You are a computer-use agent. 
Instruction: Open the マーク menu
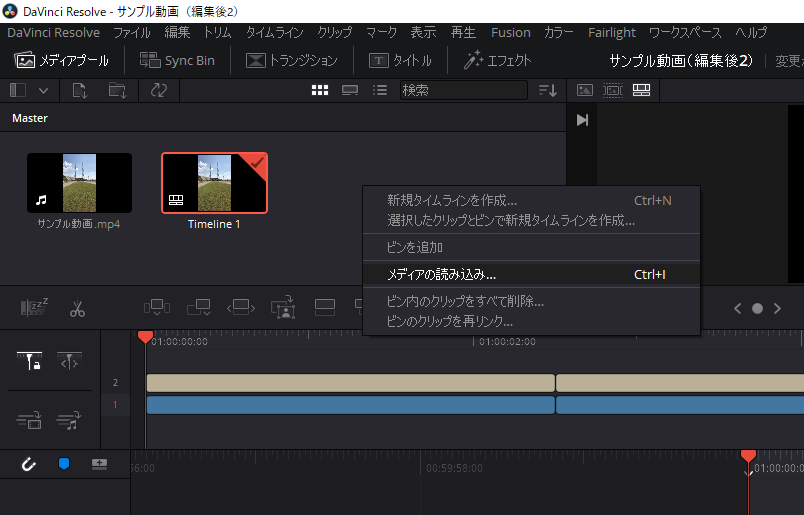[381, 32]
